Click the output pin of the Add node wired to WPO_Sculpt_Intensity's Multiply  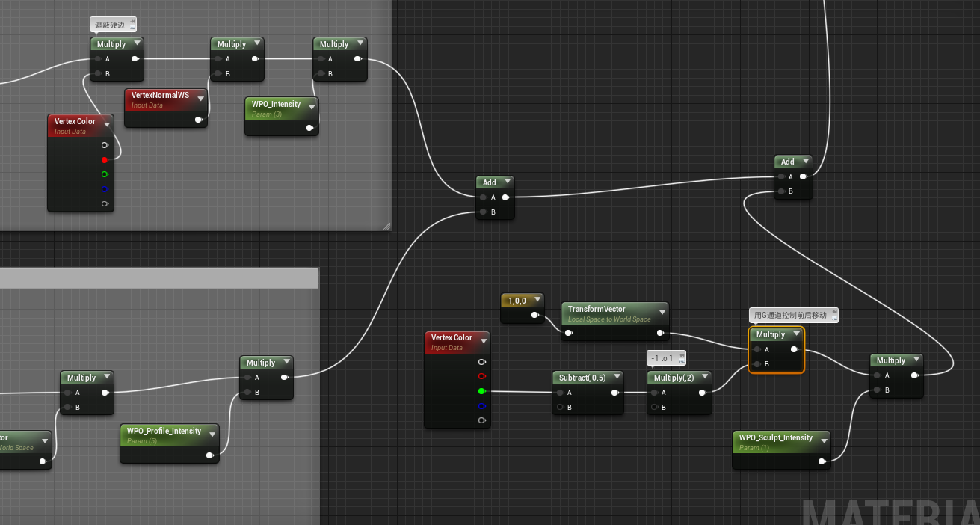point(802,176)
